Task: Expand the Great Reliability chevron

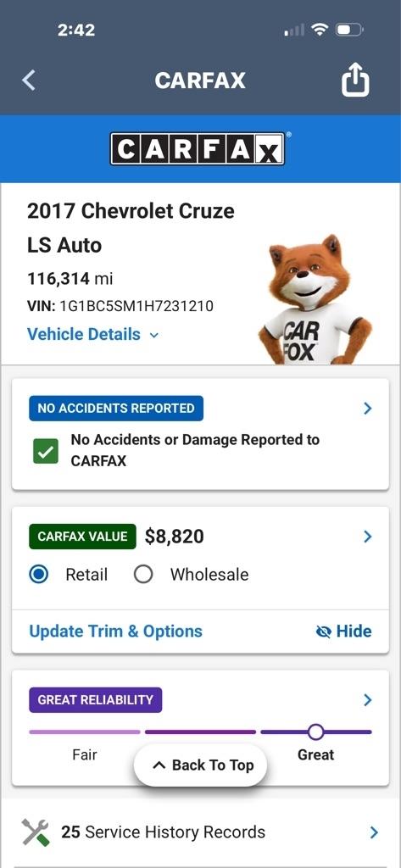Action: coord(368,700)
